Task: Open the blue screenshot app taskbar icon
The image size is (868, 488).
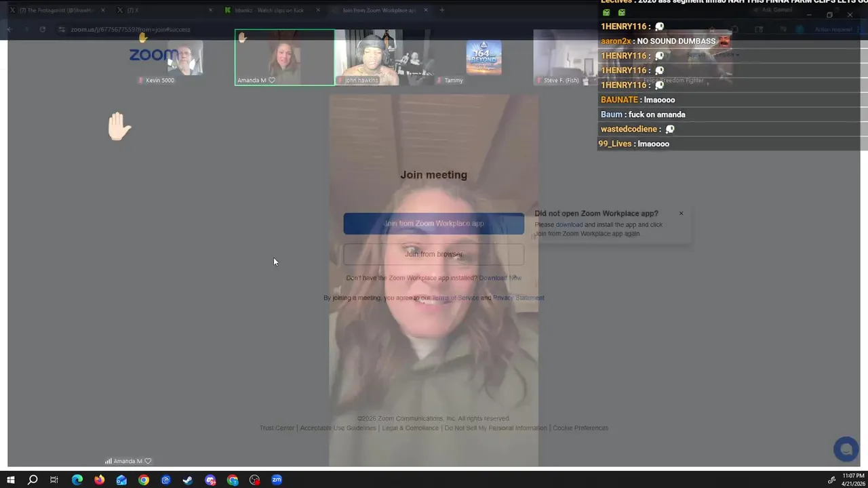Action: 165,480
